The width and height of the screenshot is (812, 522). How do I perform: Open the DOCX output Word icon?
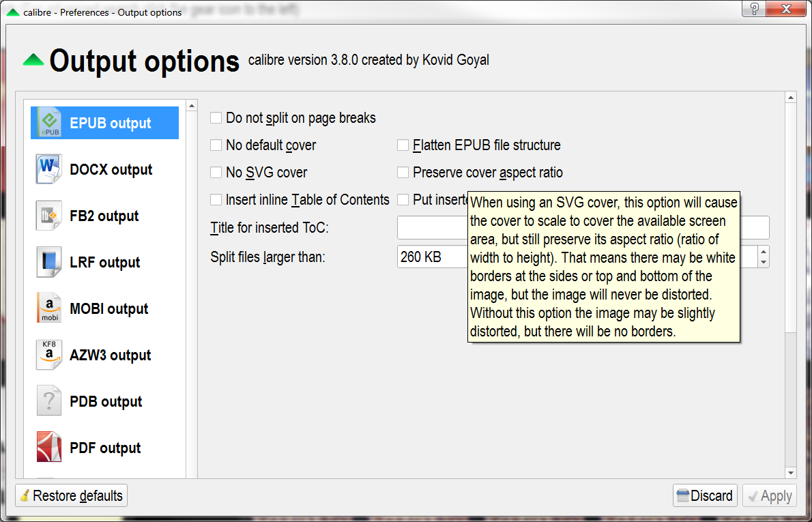tap(49, 169)
